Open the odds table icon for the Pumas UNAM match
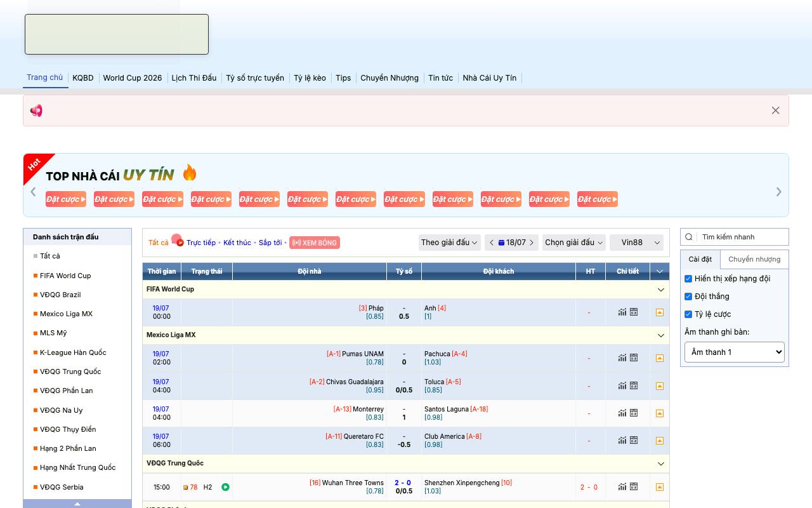 coord(634,358)
